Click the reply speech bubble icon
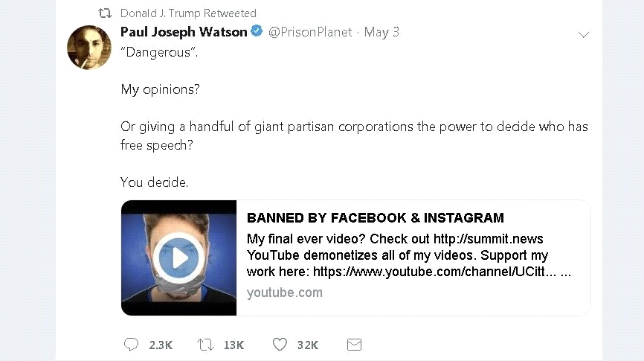The image size is (644, 361). tap(131, 344)
